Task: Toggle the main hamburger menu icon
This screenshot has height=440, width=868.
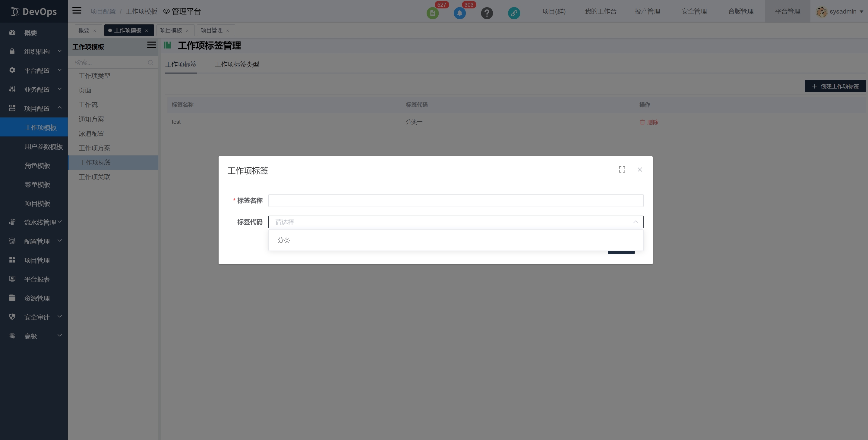Action: pos(77,11)
